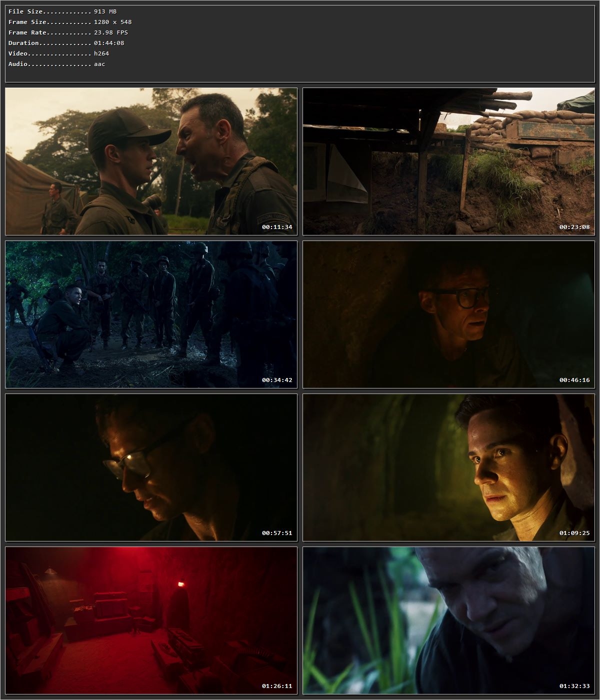View the profile shot frame at 00:57:51

(150, 467)
